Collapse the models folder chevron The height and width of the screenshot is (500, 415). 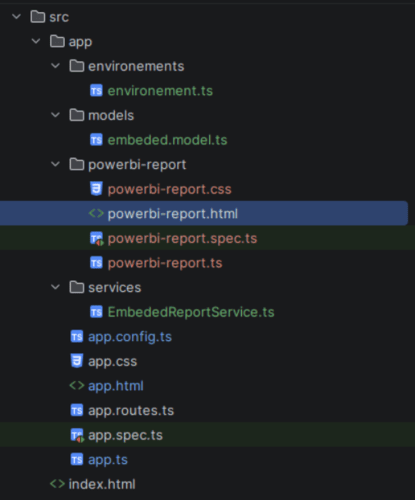click(55, 115)
